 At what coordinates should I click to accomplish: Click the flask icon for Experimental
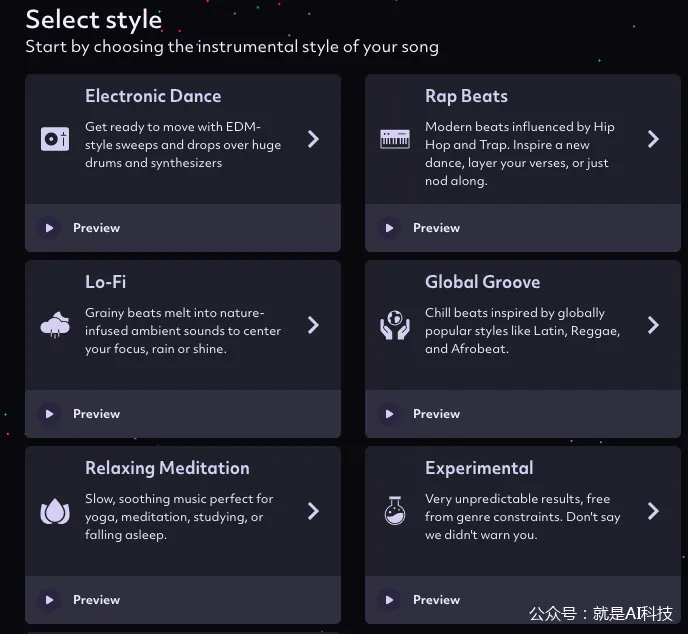tap(395, 511)
